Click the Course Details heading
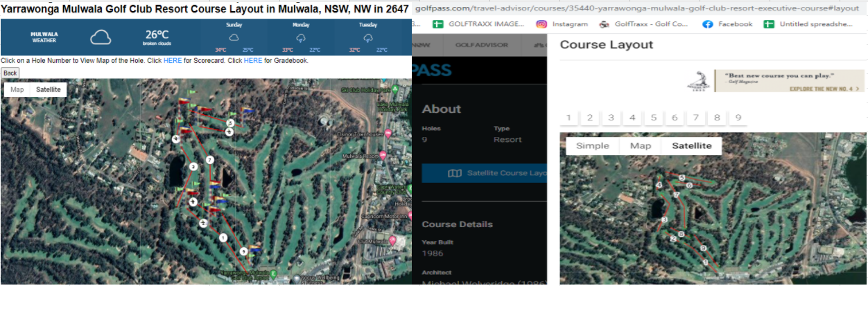 [x=458, y=224]
